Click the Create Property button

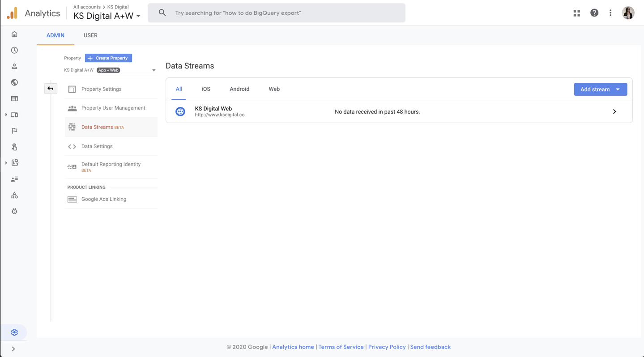tap(109, 58)
